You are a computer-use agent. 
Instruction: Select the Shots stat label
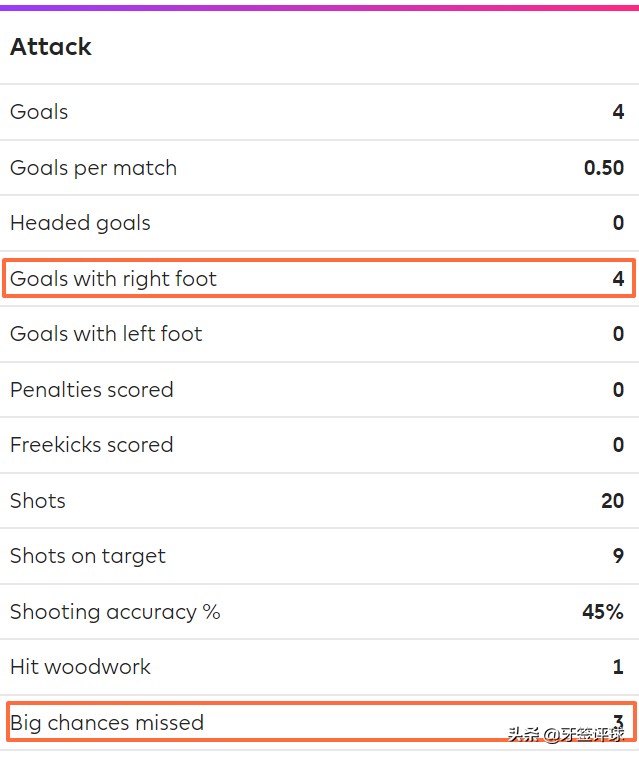coord(38,501)
